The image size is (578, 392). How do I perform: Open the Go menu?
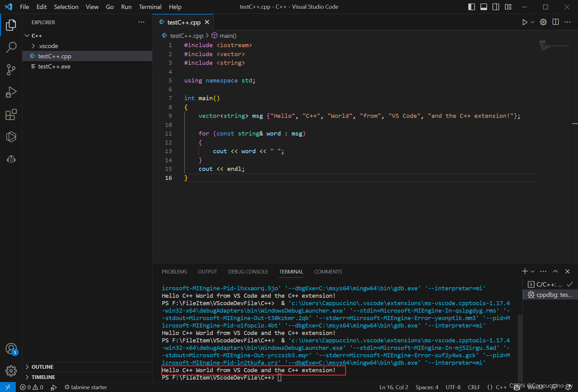(x=110, y=7)
